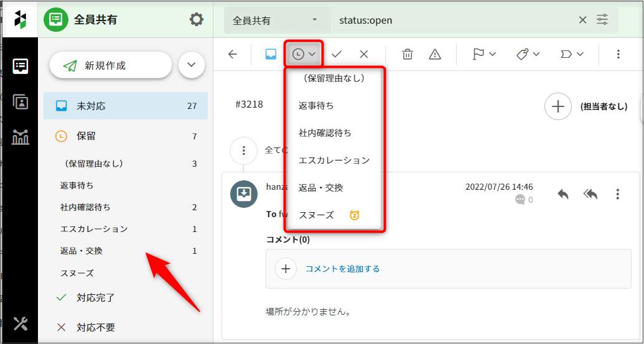The image size is (644, 344).
Task: Open the reports chart icon in left rail
Action: [20, 137]
